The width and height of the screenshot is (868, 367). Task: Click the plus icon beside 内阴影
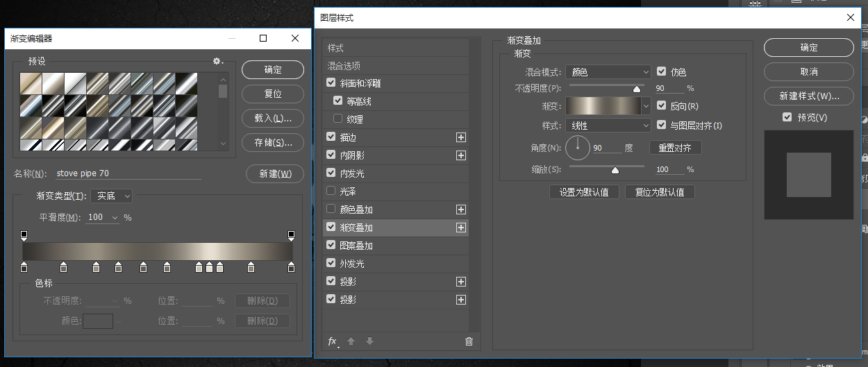pos(460,155)
